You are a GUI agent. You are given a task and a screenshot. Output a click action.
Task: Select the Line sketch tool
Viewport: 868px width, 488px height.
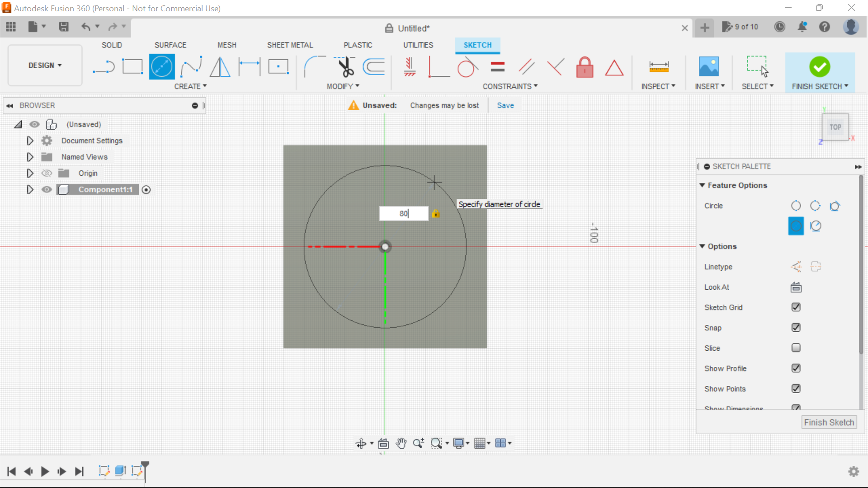click(x=104, y=67)
